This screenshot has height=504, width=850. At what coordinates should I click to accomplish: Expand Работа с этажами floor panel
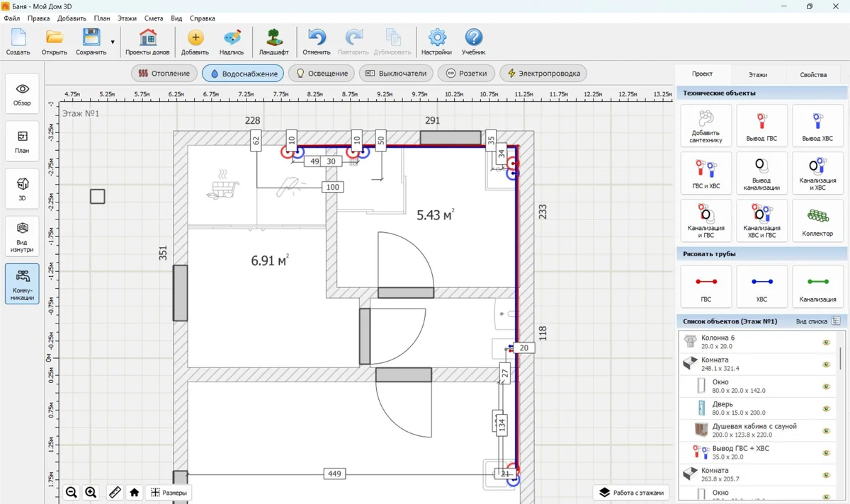(x=632, y=493)
